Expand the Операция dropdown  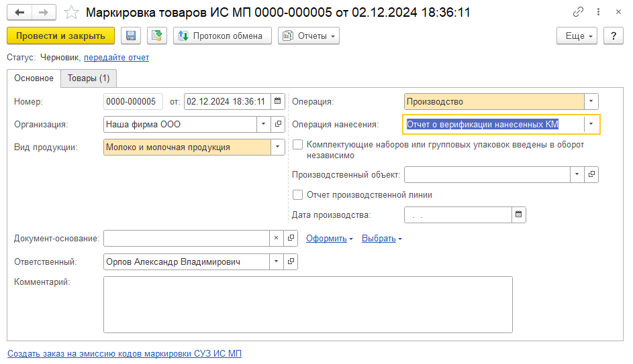(x=591, y=102)
